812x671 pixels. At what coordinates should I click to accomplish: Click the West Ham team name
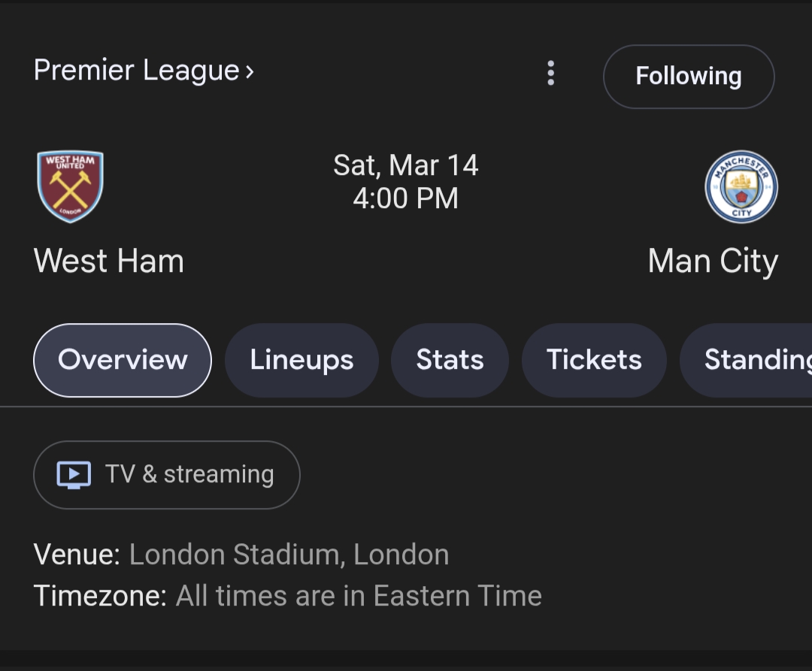click(x=109, y=261)
